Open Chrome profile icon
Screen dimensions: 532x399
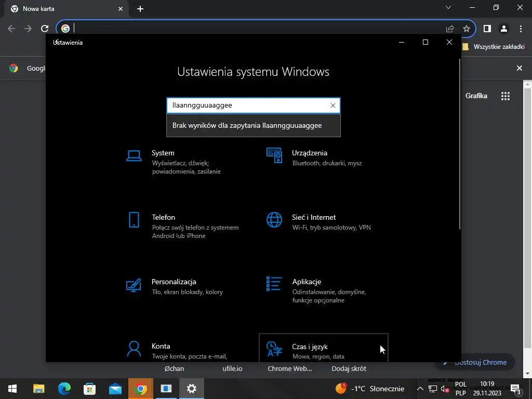[504, 29]
